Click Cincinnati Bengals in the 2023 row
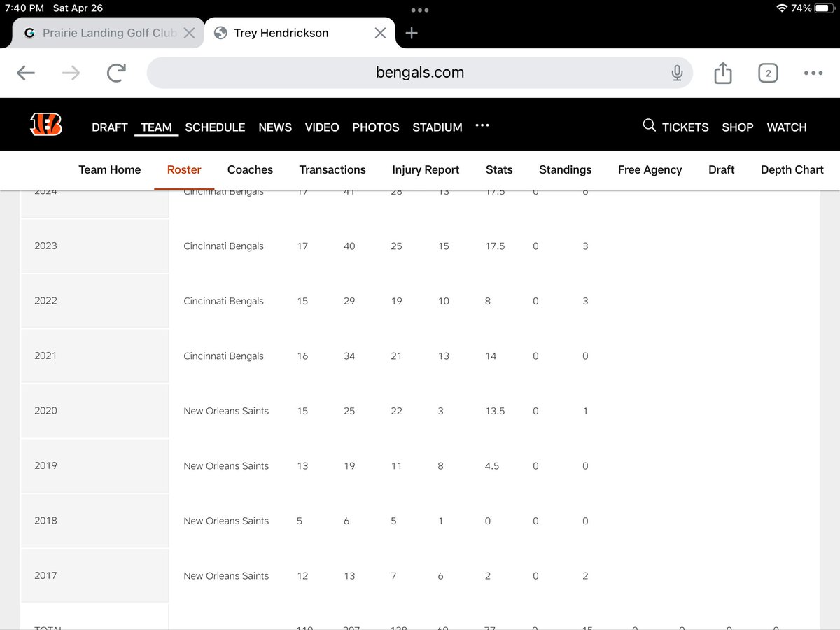This screenshot has height=630, width=840. tap(223, 246)
